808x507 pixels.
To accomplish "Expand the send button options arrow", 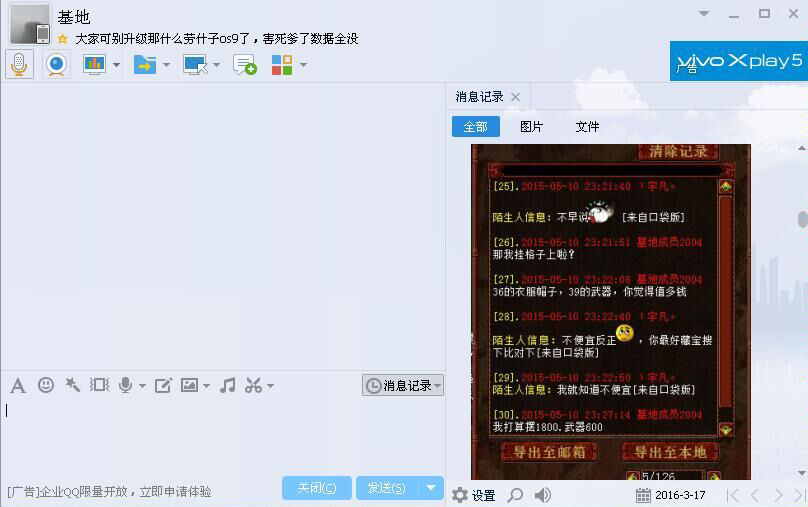I will coord(431,488).
